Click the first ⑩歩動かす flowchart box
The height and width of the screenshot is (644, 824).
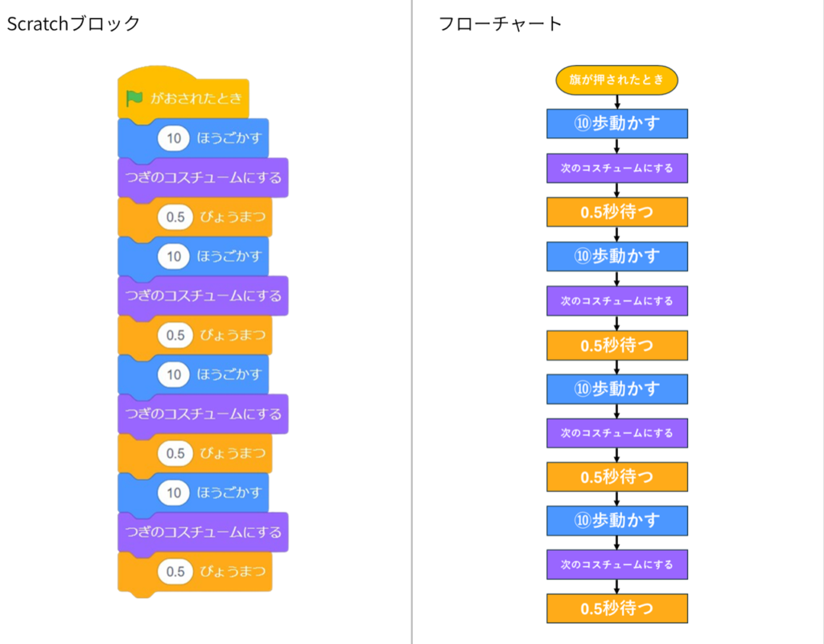pos(617,124)
